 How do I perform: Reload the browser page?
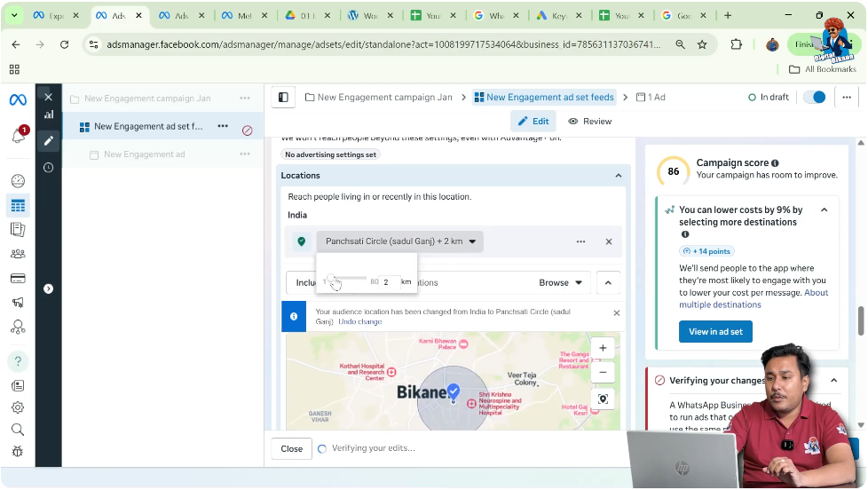64,45
